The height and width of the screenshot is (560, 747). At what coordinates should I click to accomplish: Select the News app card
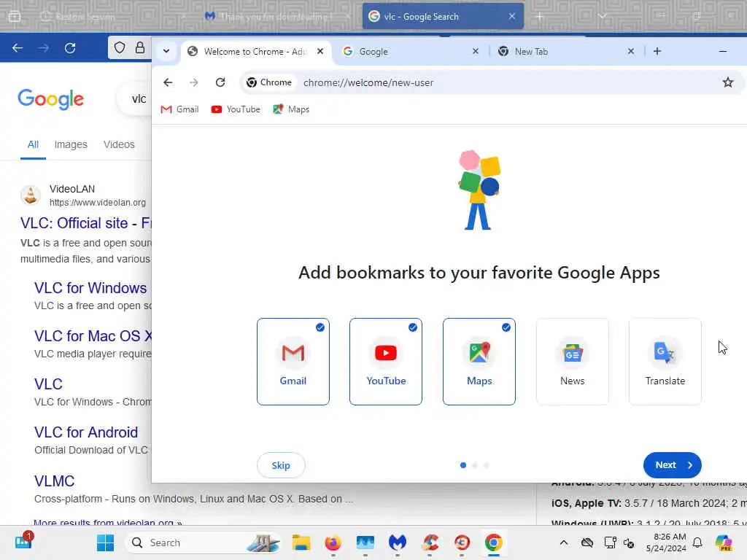pyautogui.click(x=572, y=362)
